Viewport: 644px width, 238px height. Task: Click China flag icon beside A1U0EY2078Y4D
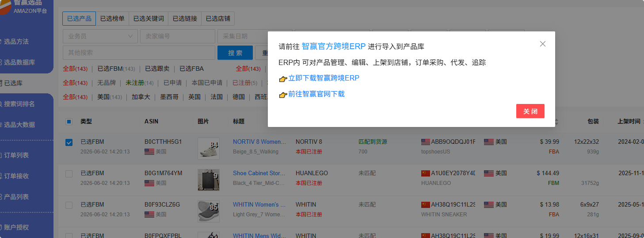(426, 173)
